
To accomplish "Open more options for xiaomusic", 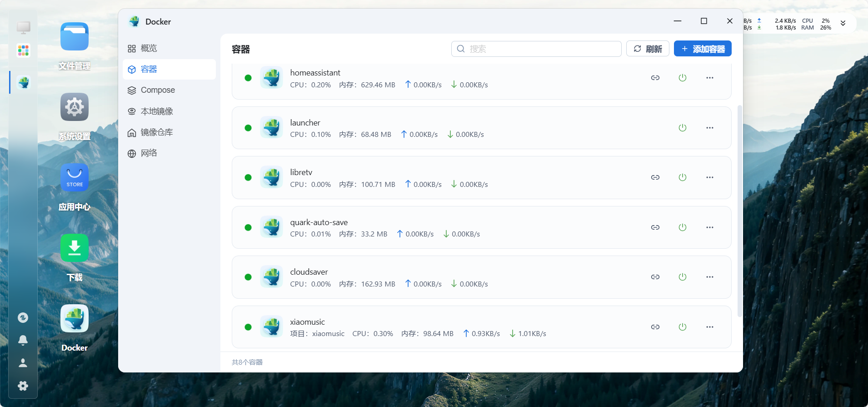I will tap(709, 327).
